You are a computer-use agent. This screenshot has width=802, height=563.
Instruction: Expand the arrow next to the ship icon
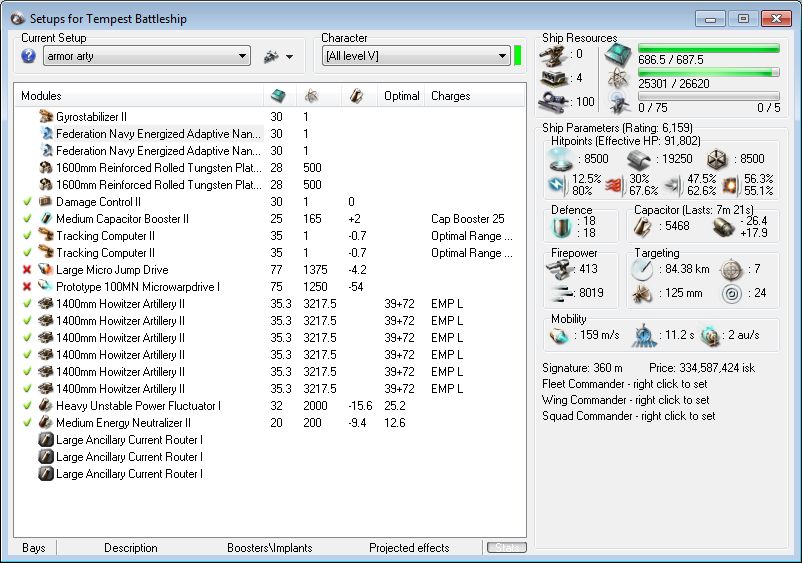coord(289,57)
